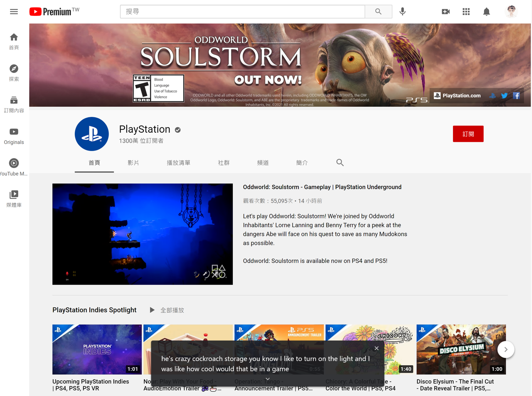The width and height of the screenshot is (532, 396).
Task: Open Upcoming PlayStation Indies video title
Action: click(x=91, y=385)
